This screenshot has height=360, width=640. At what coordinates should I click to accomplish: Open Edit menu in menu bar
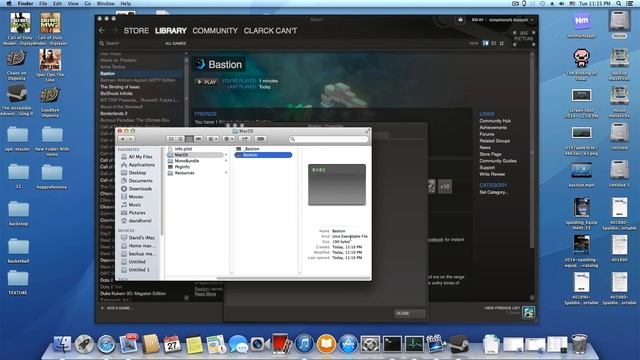tap(58, 3)
